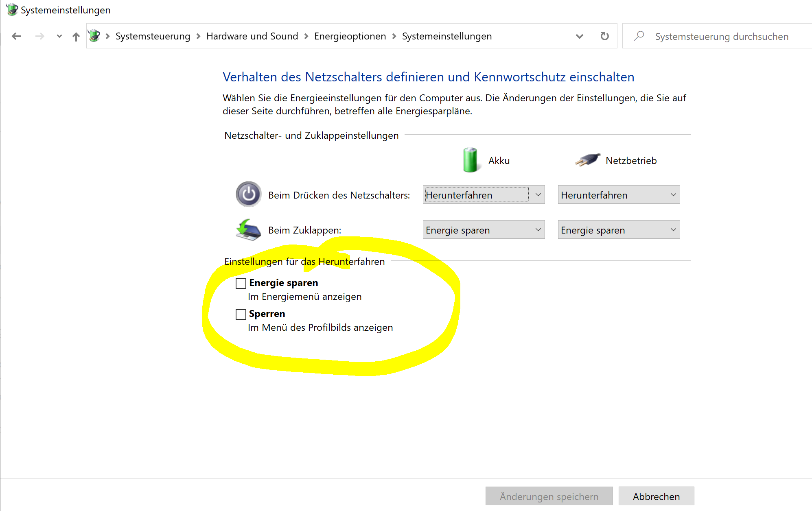The height and width of the screenshot is (511, 812).
Task: Click the power button icon
Action: point(249,194)
